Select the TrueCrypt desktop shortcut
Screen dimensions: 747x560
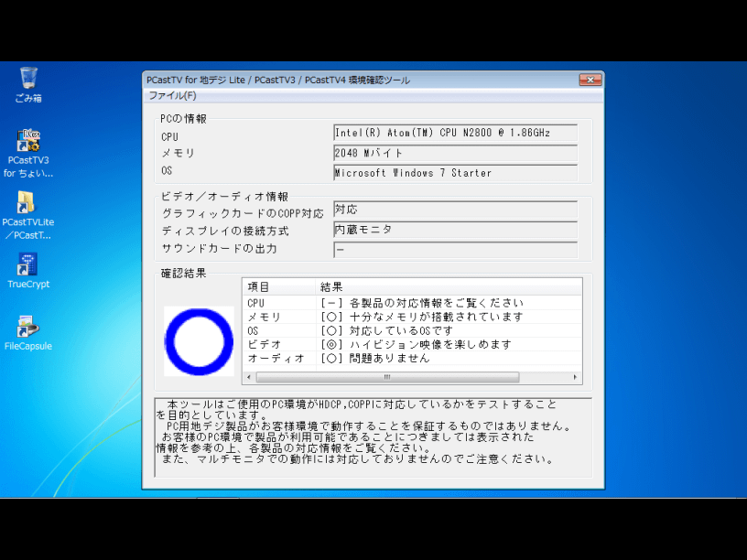28,271
